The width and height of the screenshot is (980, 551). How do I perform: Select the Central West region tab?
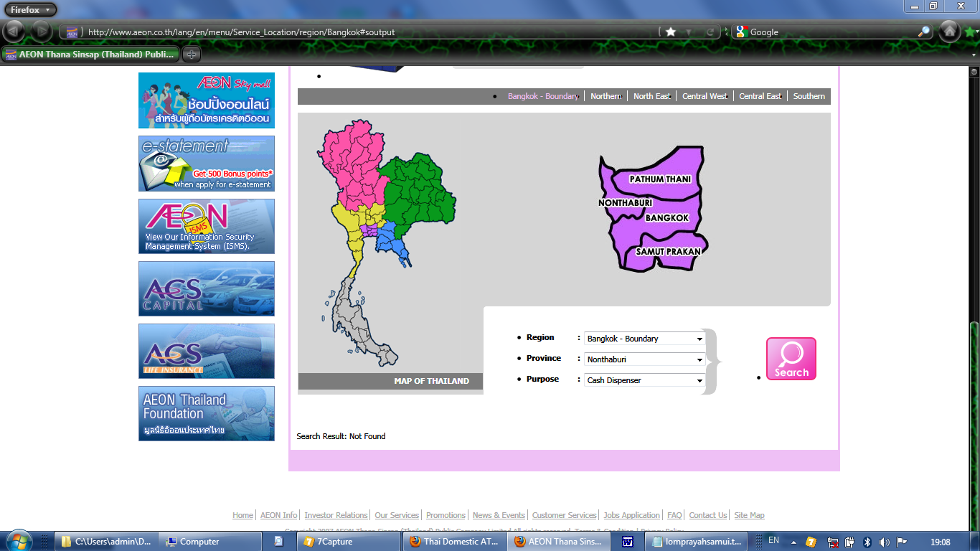pos(705,96)
